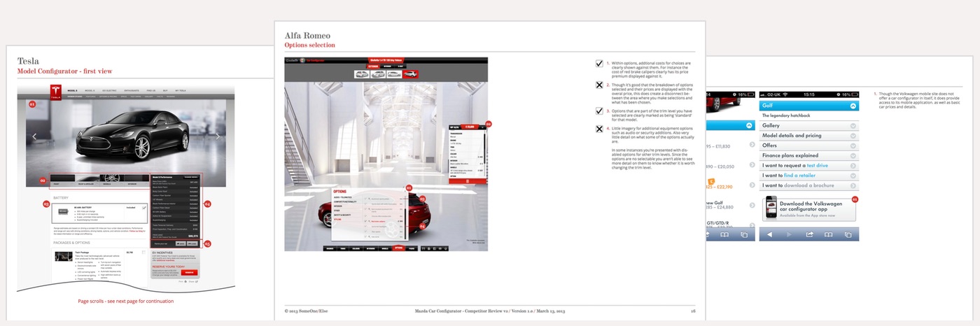Open Safari tabs icon under Golf menu

[849, 234]
